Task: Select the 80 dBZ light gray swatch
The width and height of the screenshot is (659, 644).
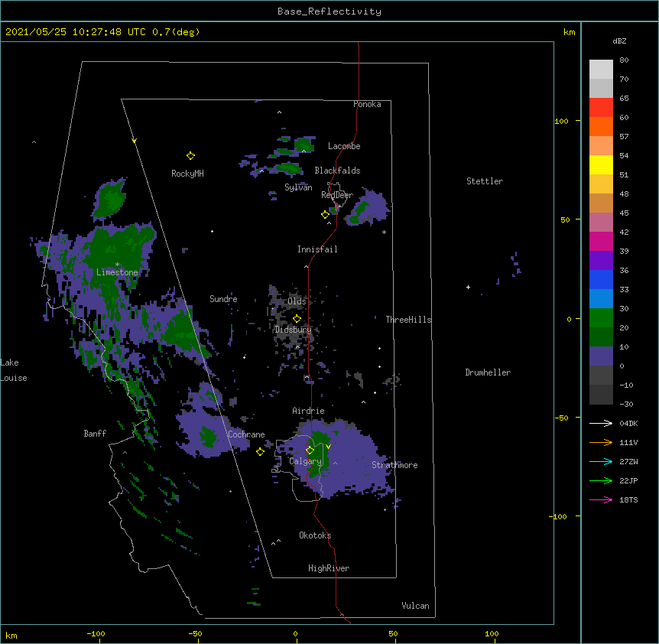Action: click(601, 70)
